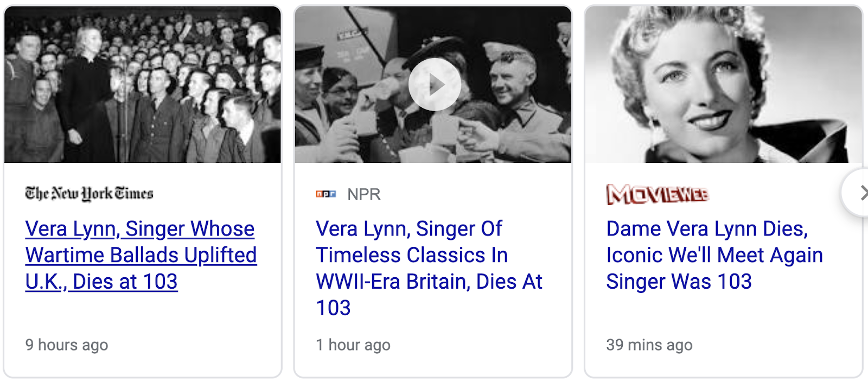The width and height of the screenshot is (868, 382).
Task: Click blank space above '9 hours ago'
Action: 141,315
